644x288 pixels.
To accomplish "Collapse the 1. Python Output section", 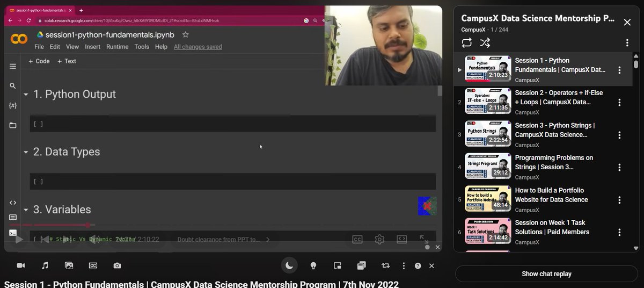I will click(x=26, y=95).
